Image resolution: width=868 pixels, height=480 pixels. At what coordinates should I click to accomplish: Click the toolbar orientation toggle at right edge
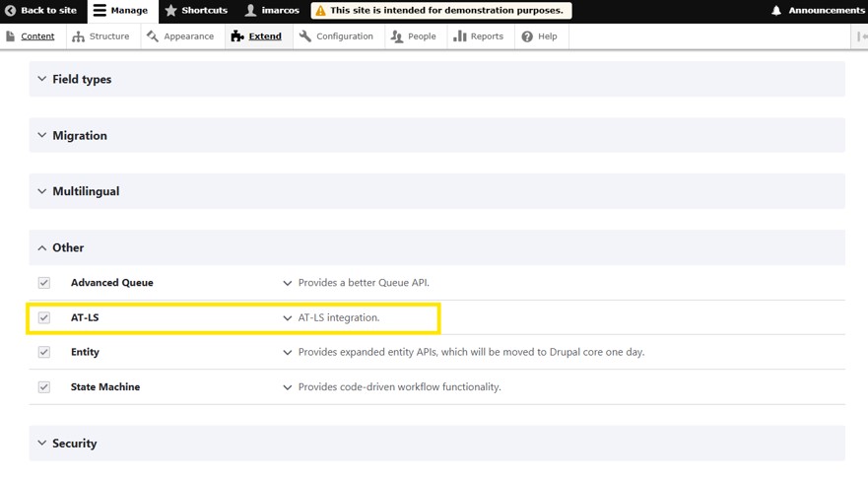(860, 36)
